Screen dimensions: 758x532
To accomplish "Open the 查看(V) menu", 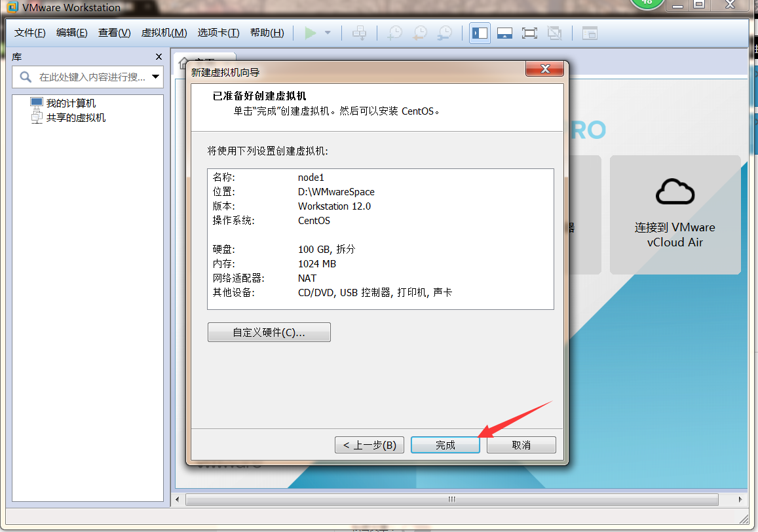I will (x=115, y=32).
